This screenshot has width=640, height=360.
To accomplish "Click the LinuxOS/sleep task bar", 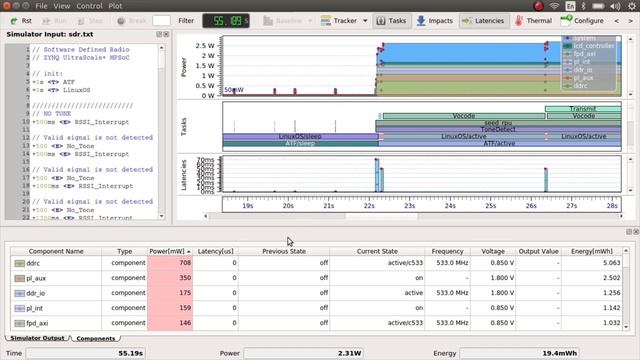I will point(300,136).
